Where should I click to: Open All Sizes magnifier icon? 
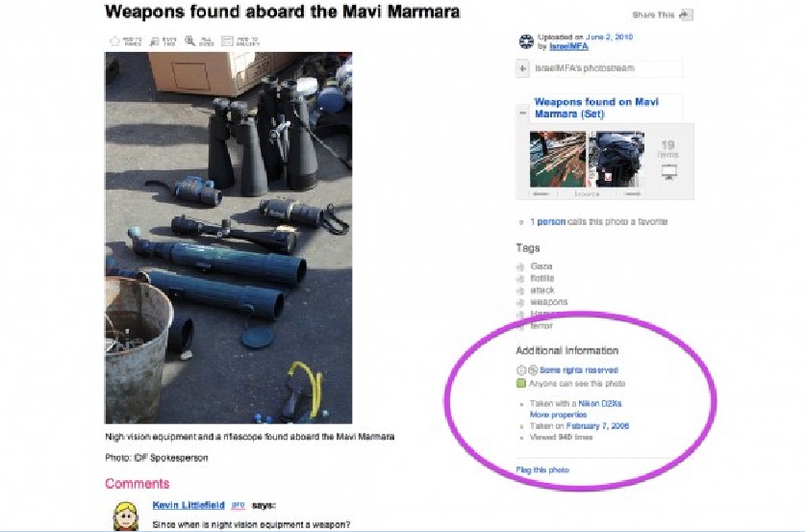(x=190, y=41)
